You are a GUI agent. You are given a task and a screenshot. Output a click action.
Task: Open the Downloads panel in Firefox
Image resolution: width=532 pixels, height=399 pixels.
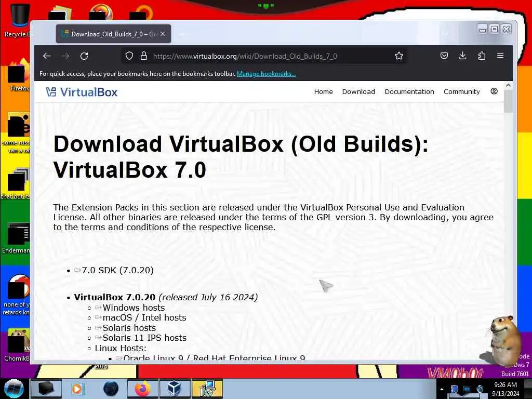pyautogui.click(x=462, y=56)
